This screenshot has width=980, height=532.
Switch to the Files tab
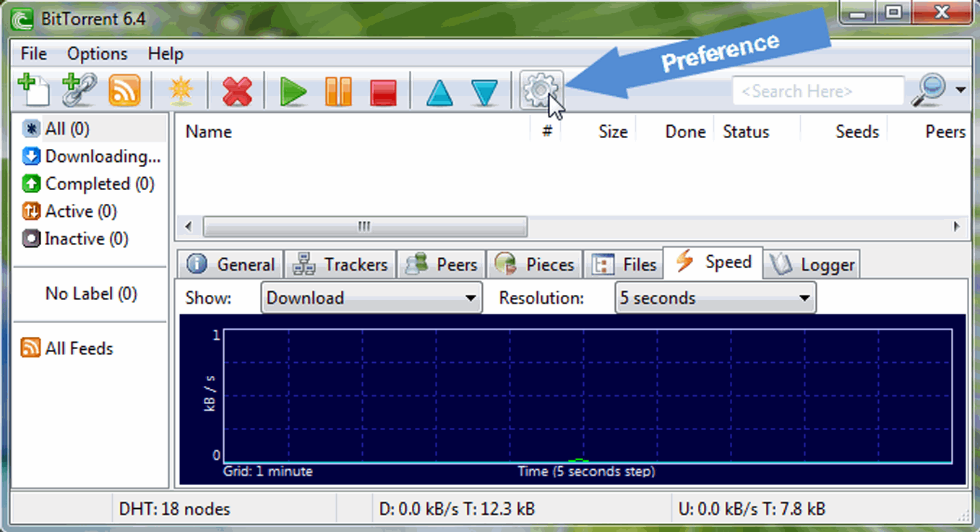[x=623, y=265]
